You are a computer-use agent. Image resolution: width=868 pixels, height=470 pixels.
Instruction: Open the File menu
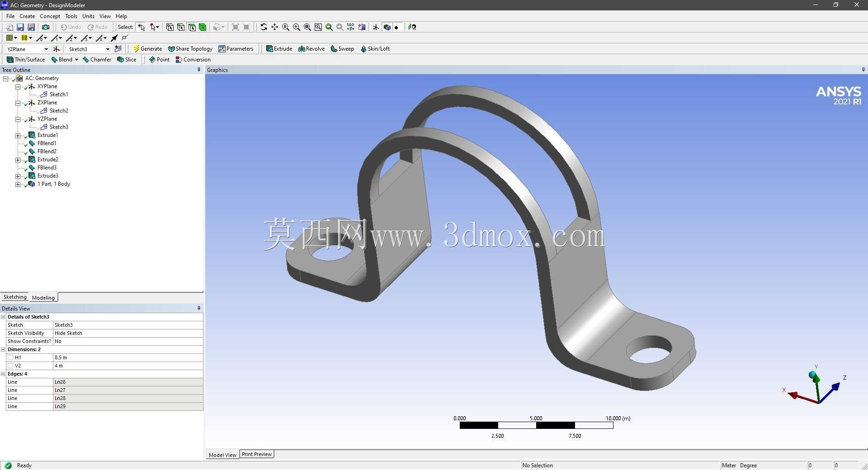tap(10, 16)
